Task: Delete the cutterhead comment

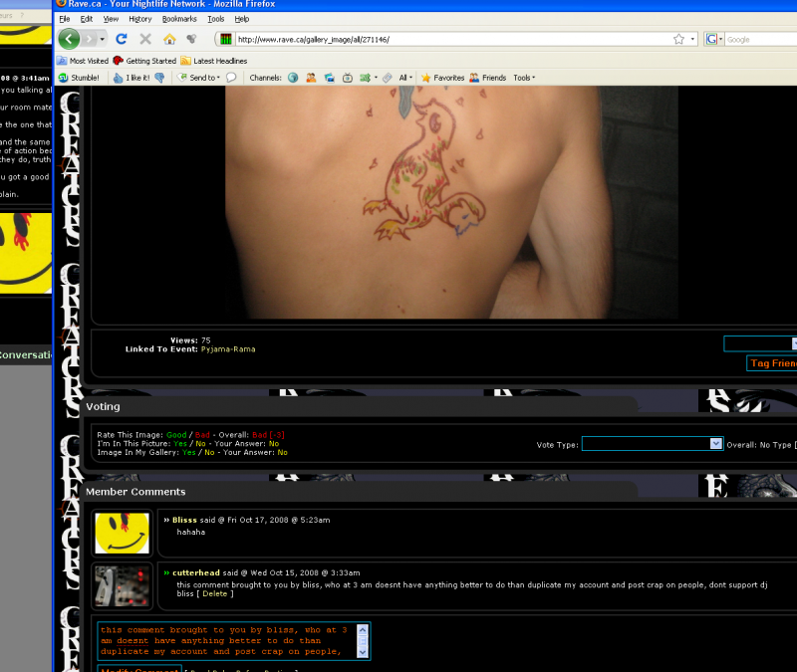Action: (215, 593)
